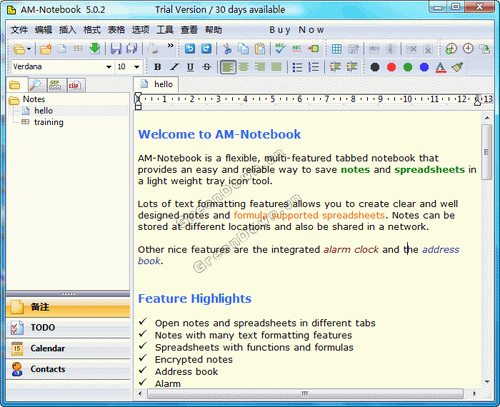Open the hello note in tree
This screenshot has height=407, width=500.
coord(43,111)
